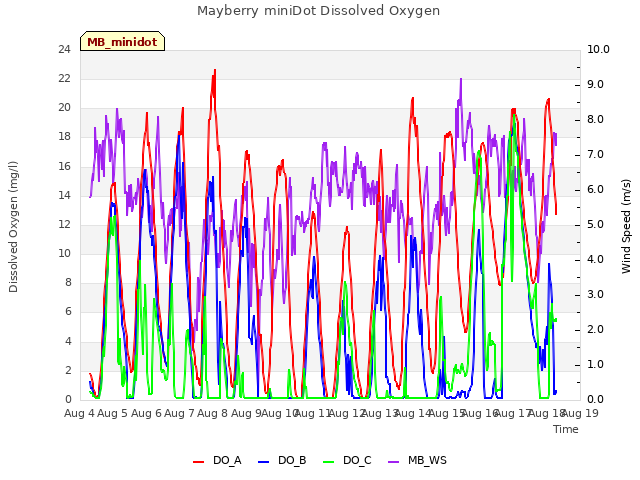The image size is (640, 480).
Task: Click the Aug 4 tick label
Action: click(x=79, y=413)
